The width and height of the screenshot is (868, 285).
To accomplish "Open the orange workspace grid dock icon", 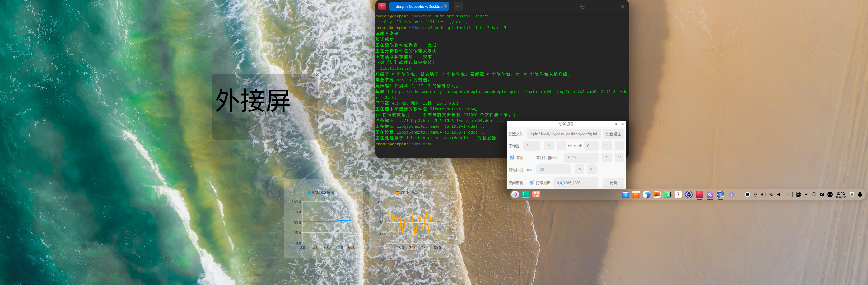I will [x=536, y=194].
